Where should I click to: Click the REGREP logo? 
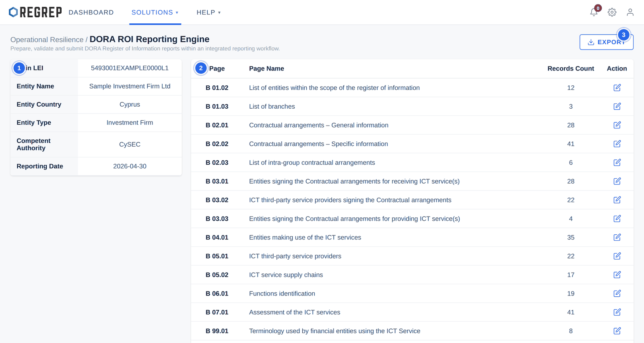click(x=35, y=12)
